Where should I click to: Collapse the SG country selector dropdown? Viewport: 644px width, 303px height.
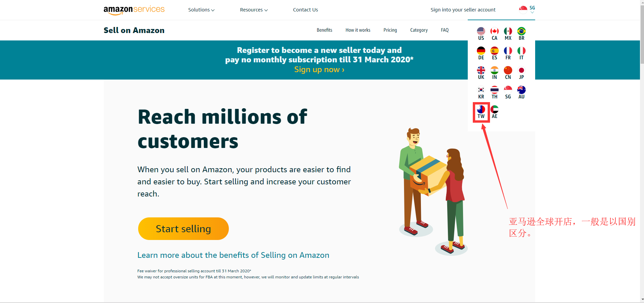[527, 9]
